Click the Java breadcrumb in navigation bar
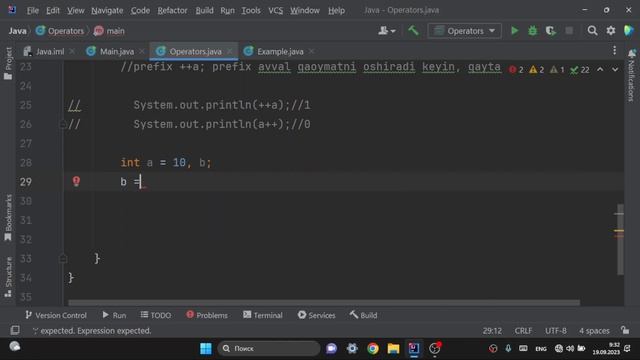 pos(18,31)
